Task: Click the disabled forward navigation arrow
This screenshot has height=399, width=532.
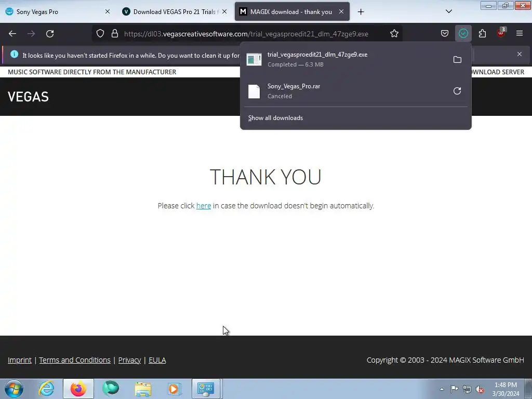Action: [31, 34]
